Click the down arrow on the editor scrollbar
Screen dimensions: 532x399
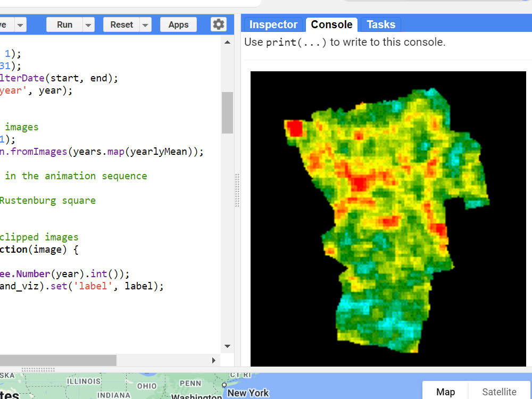click(227, 346)
